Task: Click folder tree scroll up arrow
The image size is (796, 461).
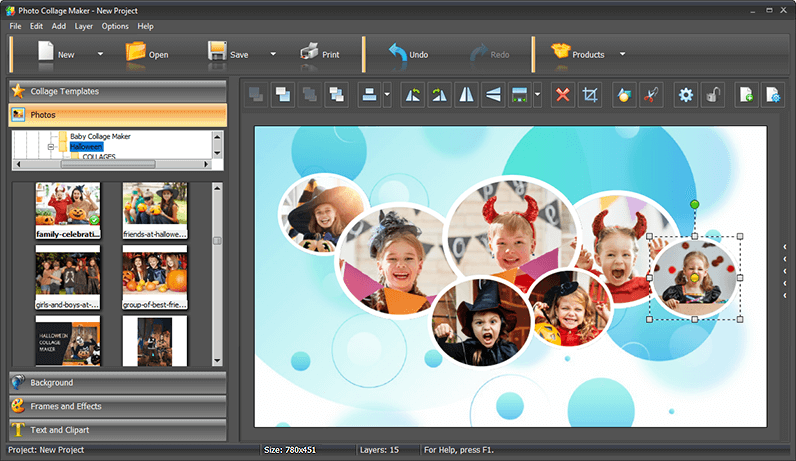Action: pos(217,136)
